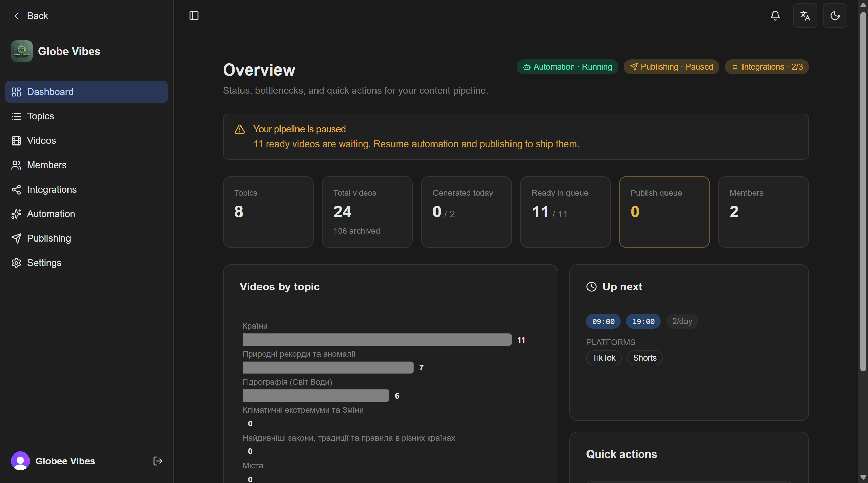868x483 pixels.
Task: Select the 19:00 schedule chip
Action: (x=643, y=321)
